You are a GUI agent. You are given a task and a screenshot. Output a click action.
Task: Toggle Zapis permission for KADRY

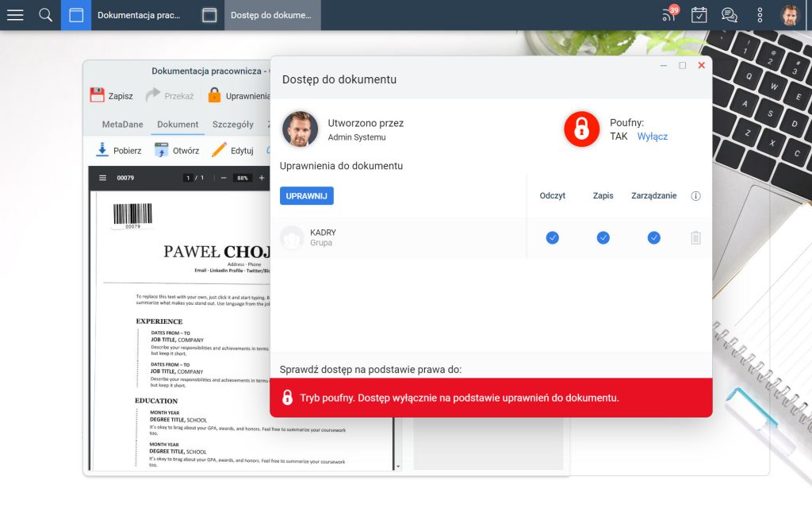(603, 237)
